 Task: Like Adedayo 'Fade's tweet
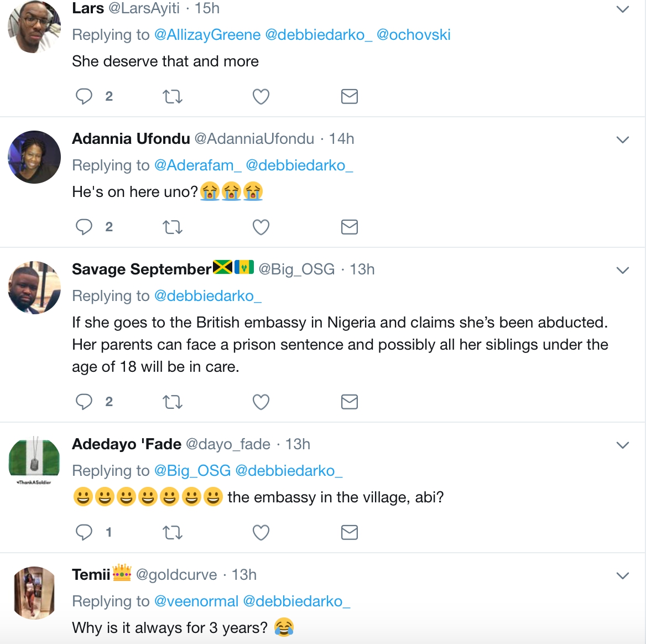point(261,533)
